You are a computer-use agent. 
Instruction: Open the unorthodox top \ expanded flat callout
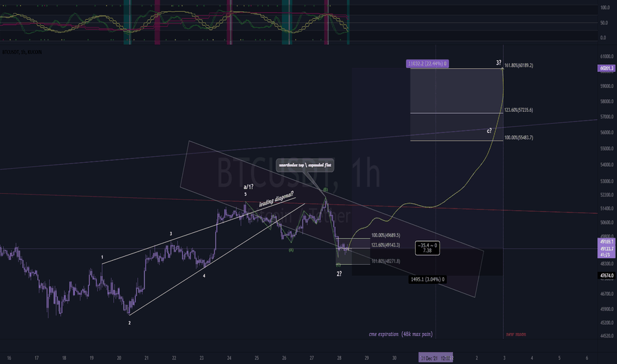click(x=305, y=165)
